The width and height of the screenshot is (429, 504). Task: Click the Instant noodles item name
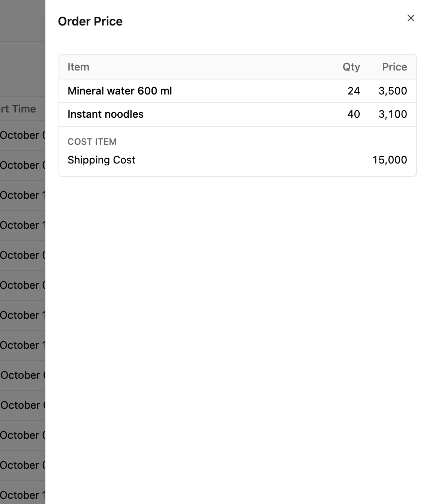coord(105,114)
